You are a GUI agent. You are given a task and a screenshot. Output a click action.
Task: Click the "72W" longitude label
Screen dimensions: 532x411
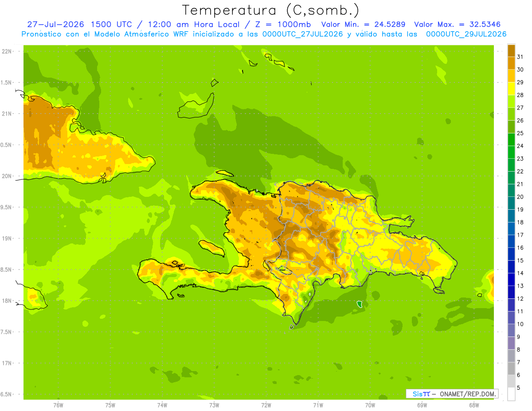pyautogui.click(x=266, y=405)
